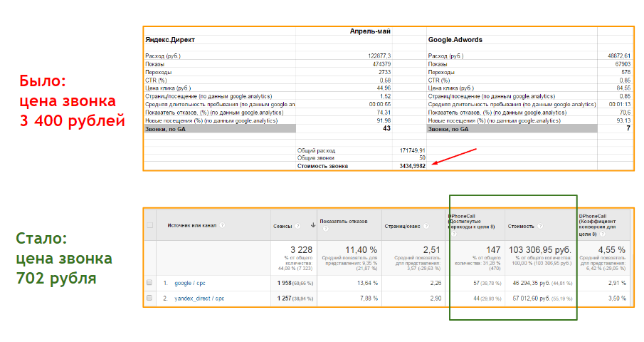
Task: Sort by 'Страниц/сеанс' column header
Action: pos(402,226)
